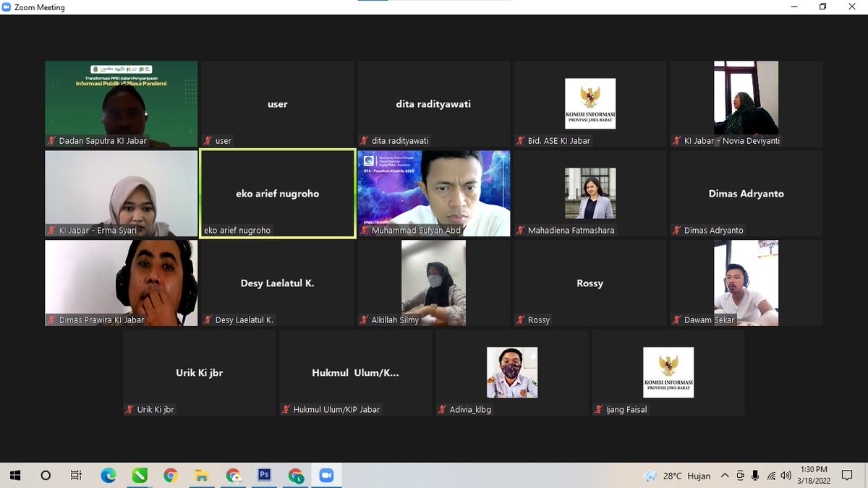Open the 1:30 PM taskbar clock
The height and width of the screenshot is (488, 868).
click(x=813, y=475)
